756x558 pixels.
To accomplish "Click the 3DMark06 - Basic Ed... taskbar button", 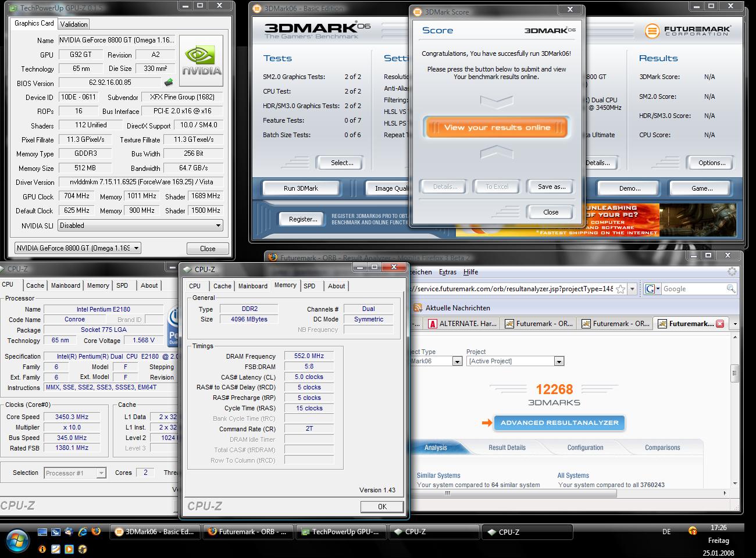I will (155, 532).
